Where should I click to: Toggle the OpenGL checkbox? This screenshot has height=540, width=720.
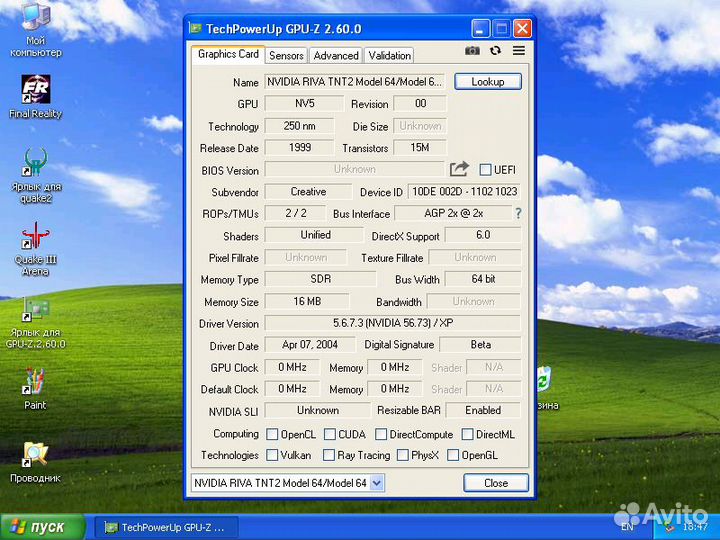[453, 455]
